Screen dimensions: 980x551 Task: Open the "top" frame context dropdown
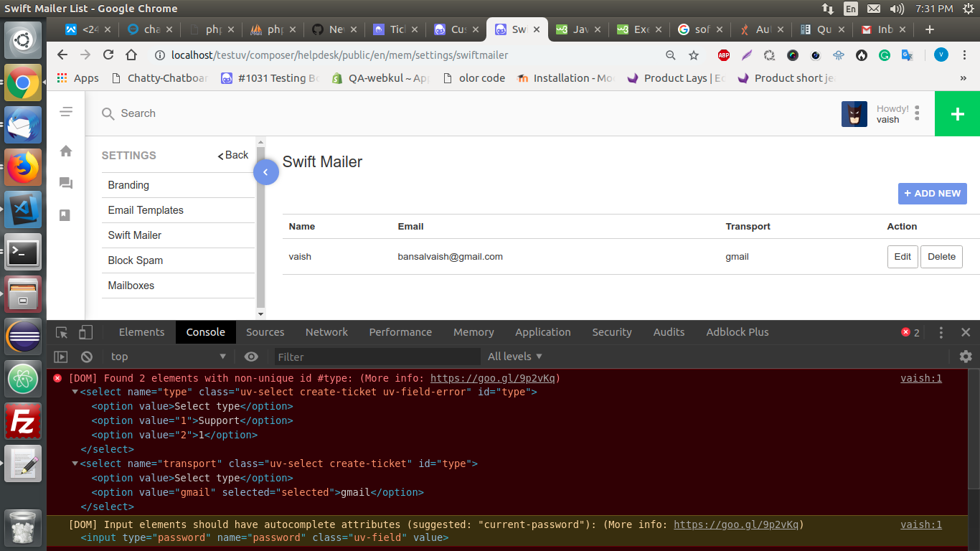(x=169, y=357)
